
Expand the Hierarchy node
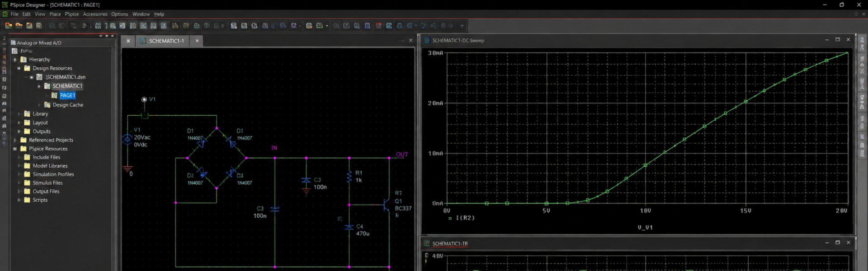pyautogui.click(x=15, y=60)
